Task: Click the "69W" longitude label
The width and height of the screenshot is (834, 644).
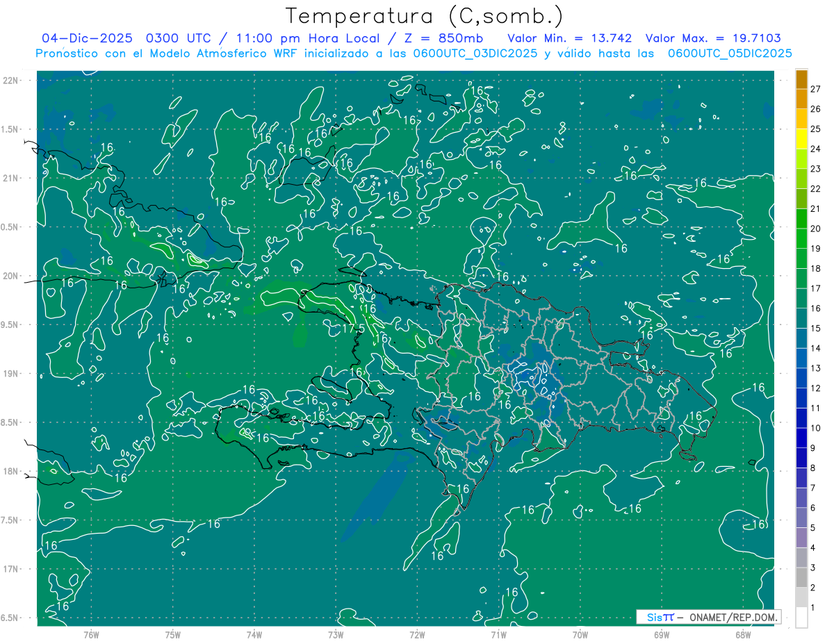Action: click(x=662, y=634)
